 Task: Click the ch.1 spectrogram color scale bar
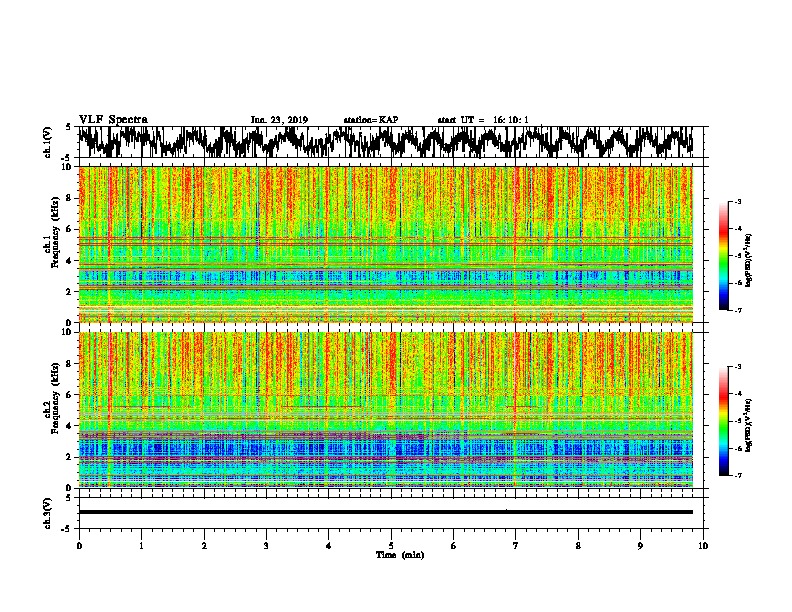tap(723, 256)
